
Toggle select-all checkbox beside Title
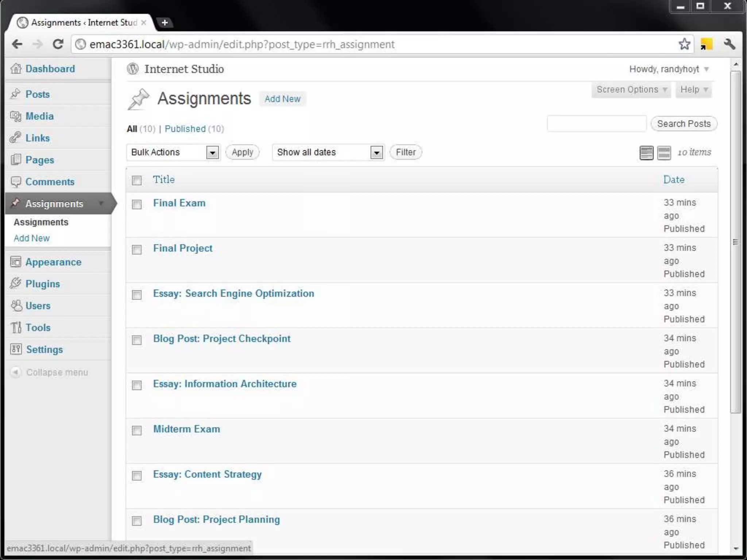[137, 180]
